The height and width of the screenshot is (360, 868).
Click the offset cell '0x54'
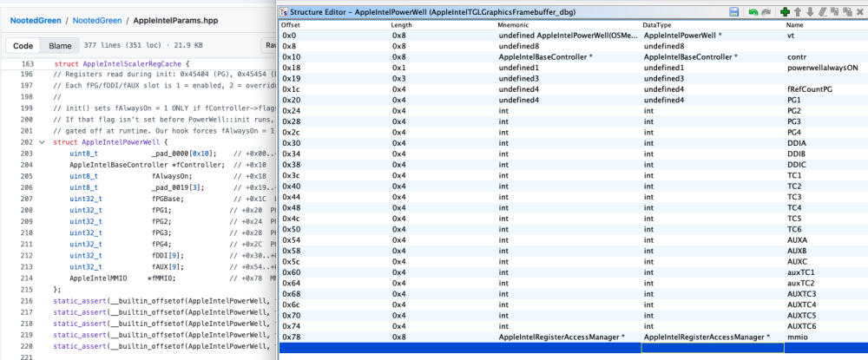click(291, 240)
